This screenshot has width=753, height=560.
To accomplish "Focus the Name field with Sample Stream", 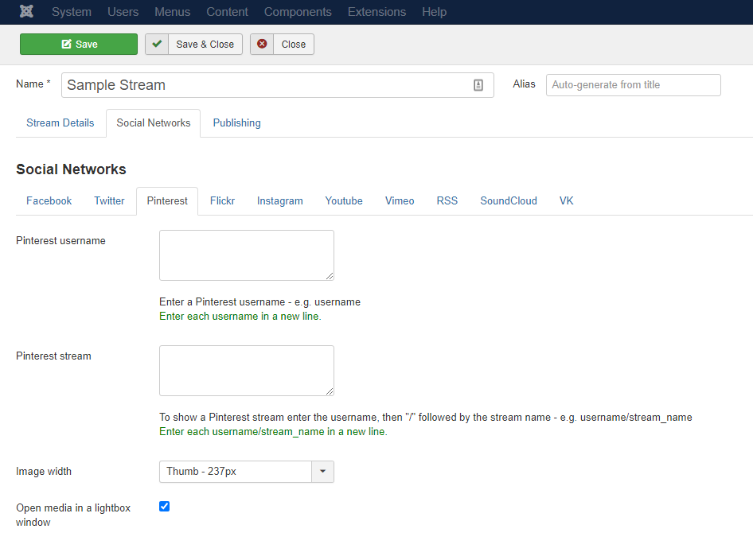I will point(278,85).
